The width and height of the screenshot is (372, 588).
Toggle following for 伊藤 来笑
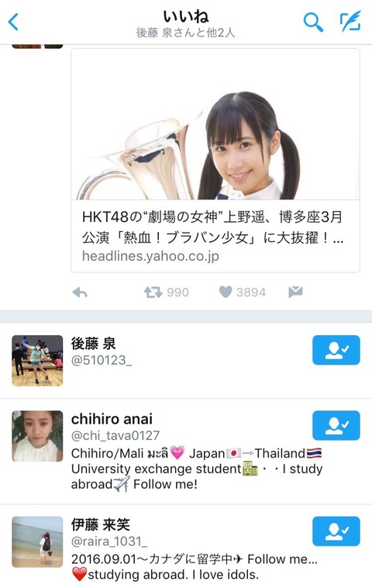coord(336,531)
